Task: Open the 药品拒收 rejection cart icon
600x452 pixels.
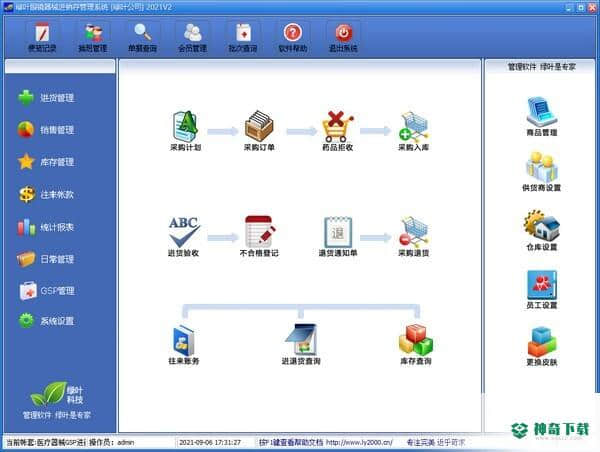Action: click(x=337, y=131)
